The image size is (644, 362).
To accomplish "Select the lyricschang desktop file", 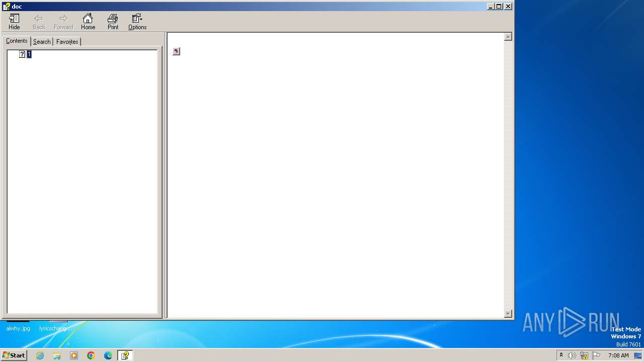I will click(55, 328).
